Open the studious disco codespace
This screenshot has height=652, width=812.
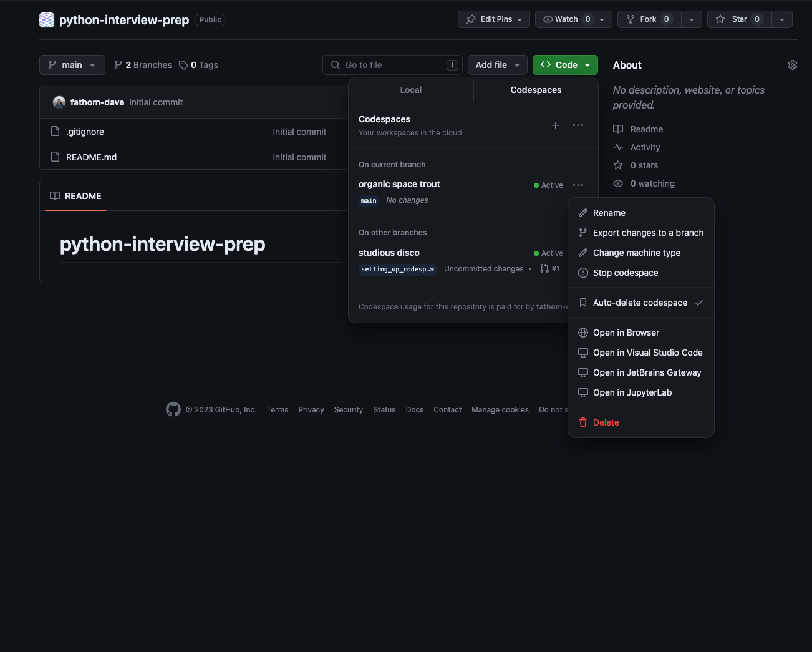point(389,253)
